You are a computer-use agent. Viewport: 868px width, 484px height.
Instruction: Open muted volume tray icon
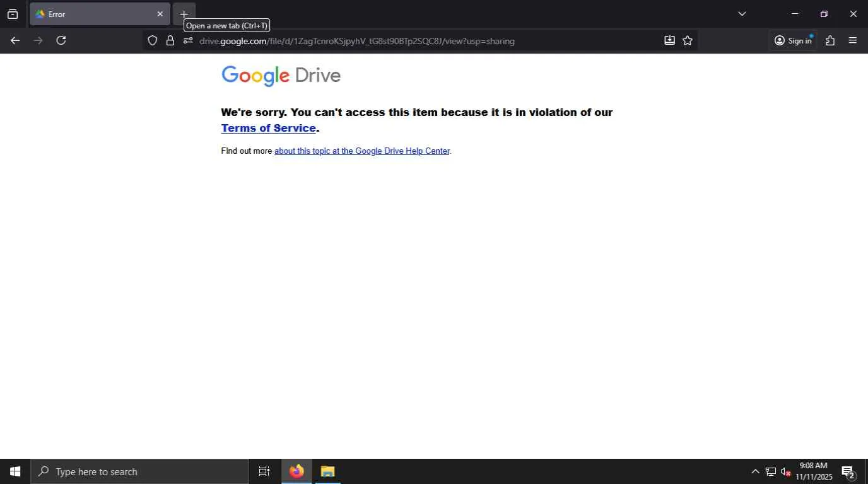click(786, 471)
